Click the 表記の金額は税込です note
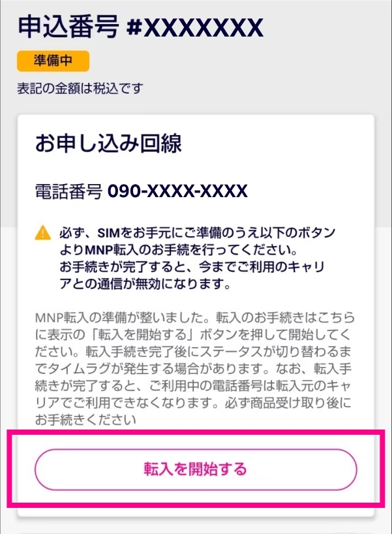392x534 pixels. [80, 89]
